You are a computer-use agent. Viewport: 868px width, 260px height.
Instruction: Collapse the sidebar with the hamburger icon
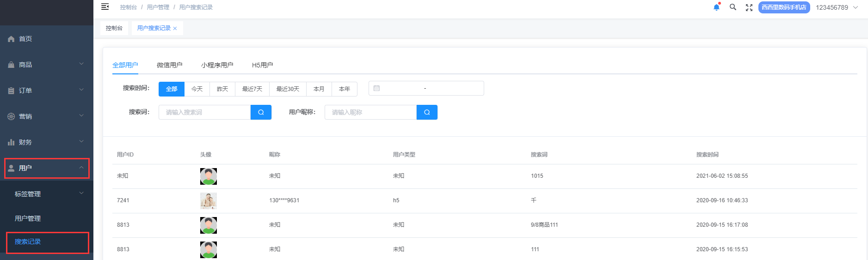(105, 6)
